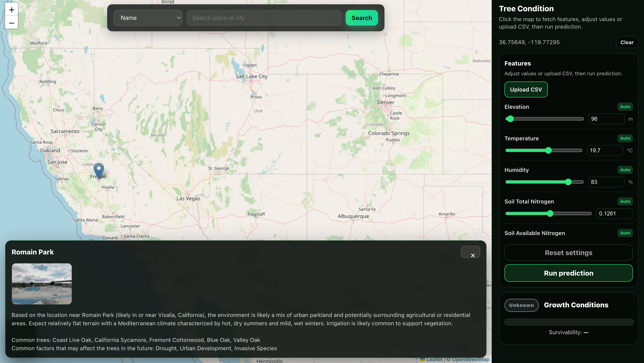Screen dimensions: 644x363
Task: Toggle Auto for Elevation
Action: (625, 107)
